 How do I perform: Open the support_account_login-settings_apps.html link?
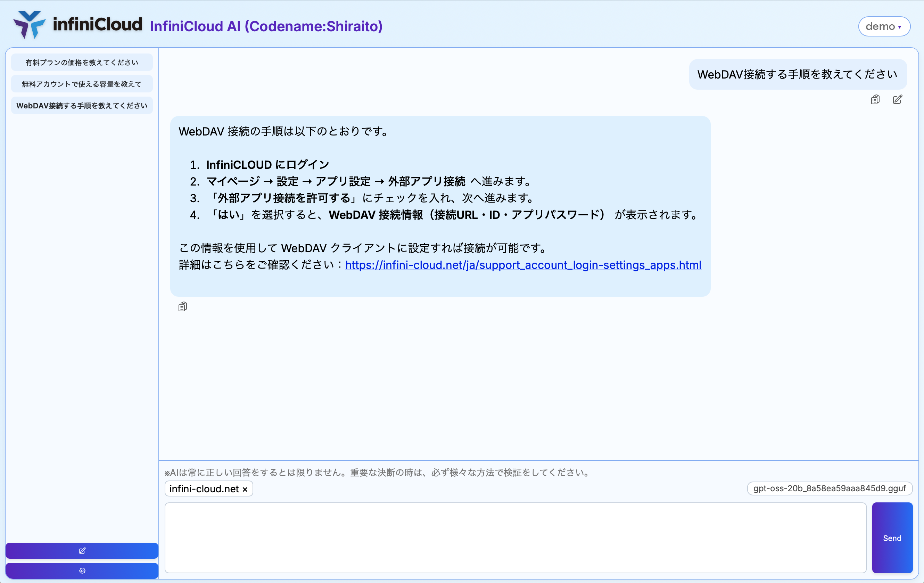tap(523, 265)
